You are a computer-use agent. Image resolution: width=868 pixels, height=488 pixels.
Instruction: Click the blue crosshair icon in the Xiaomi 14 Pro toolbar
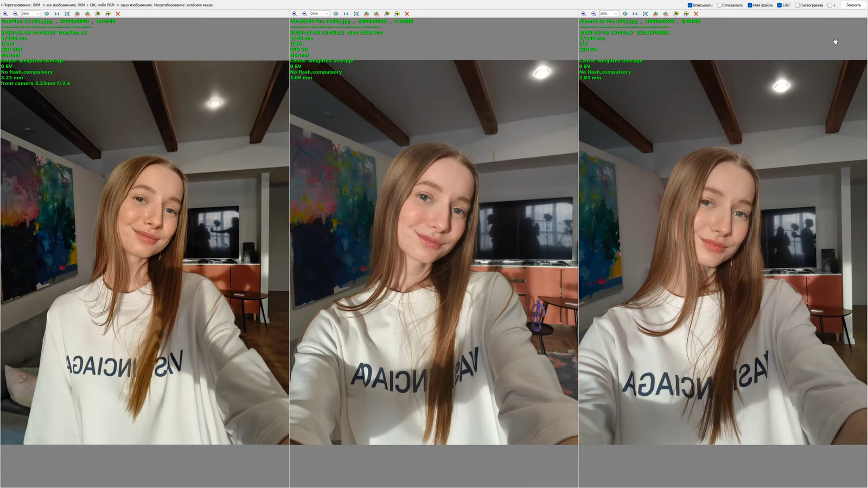[x=625, y=14]
